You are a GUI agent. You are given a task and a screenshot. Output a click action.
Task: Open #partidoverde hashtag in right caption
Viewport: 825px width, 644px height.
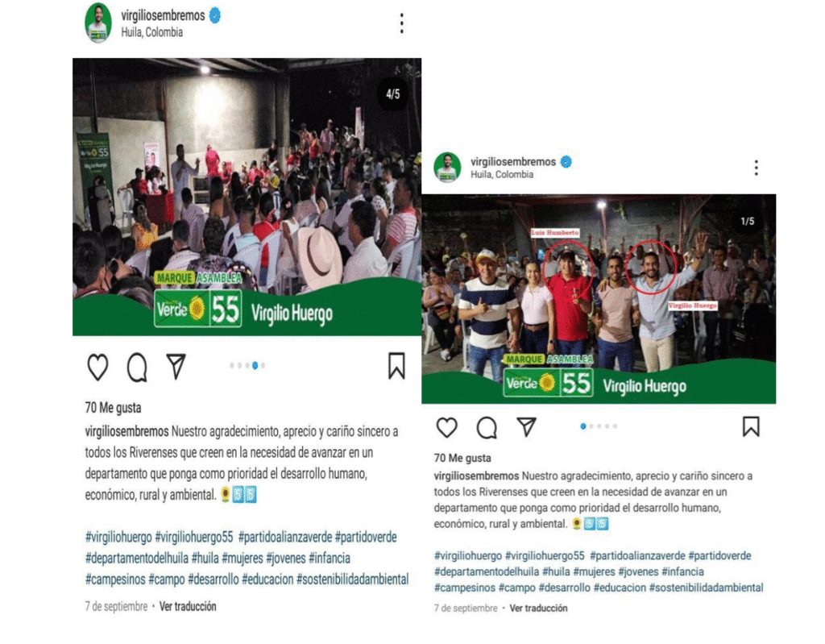click(x=719, y=555)
